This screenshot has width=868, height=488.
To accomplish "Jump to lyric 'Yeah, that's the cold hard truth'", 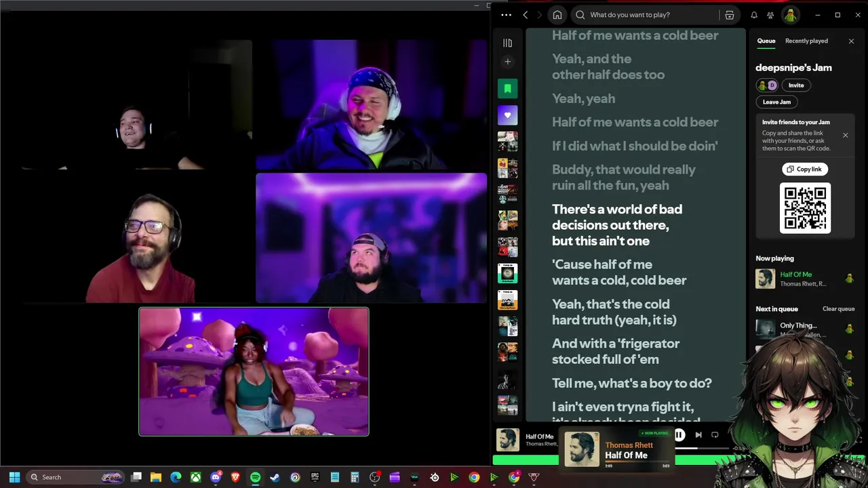I will [614, 312].
